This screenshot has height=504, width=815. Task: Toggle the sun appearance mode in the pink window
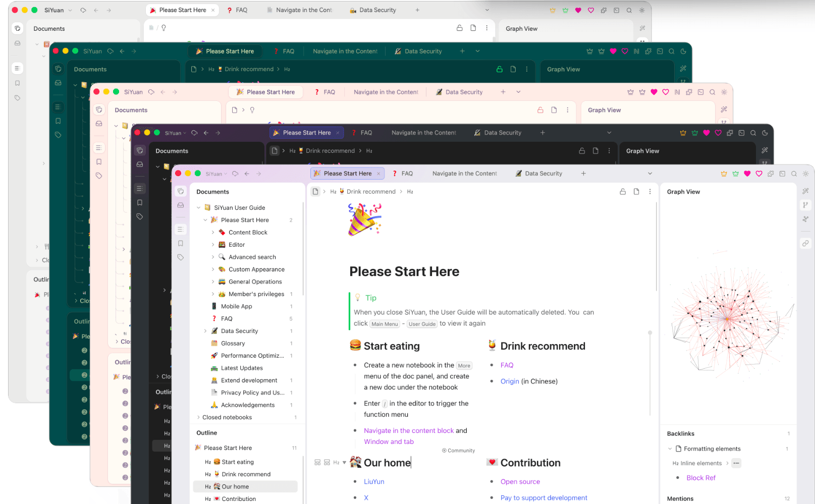[724, 92]
